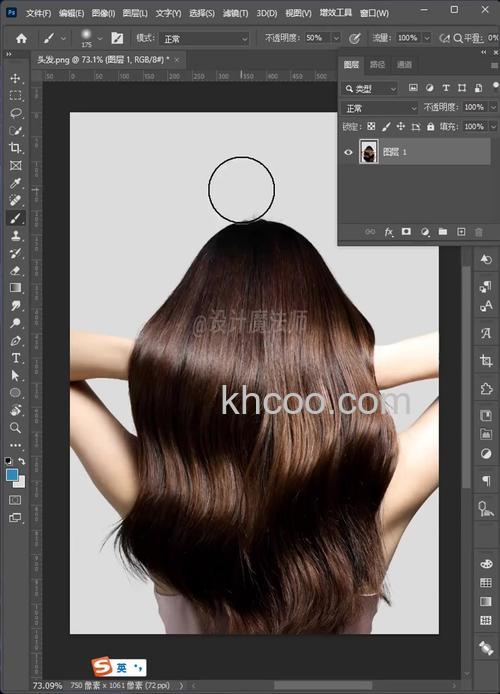The height and width of the screenshot is (694, 500).
Task: Toggle pressure for opacity icon
Action: pos(354,39)
